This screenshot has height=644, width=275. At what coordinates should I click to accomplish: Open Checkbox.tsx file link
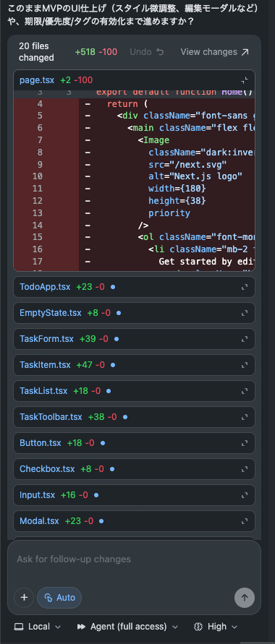pyautogui.click(x=47, y=469)
